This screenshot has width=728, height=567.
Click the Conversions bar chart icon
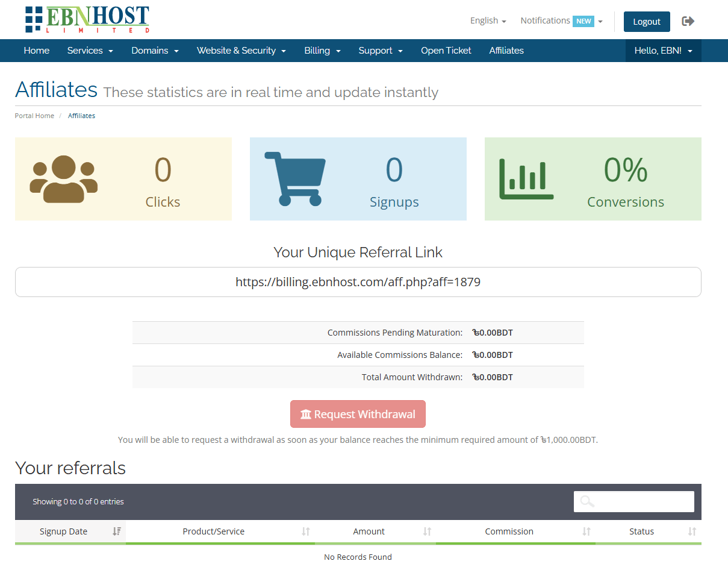[526, 179]
